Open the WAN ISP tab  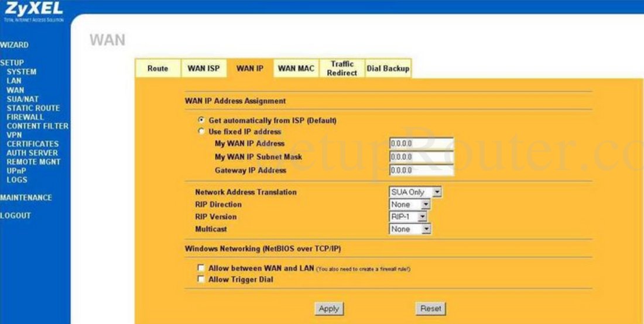point(203,68)
